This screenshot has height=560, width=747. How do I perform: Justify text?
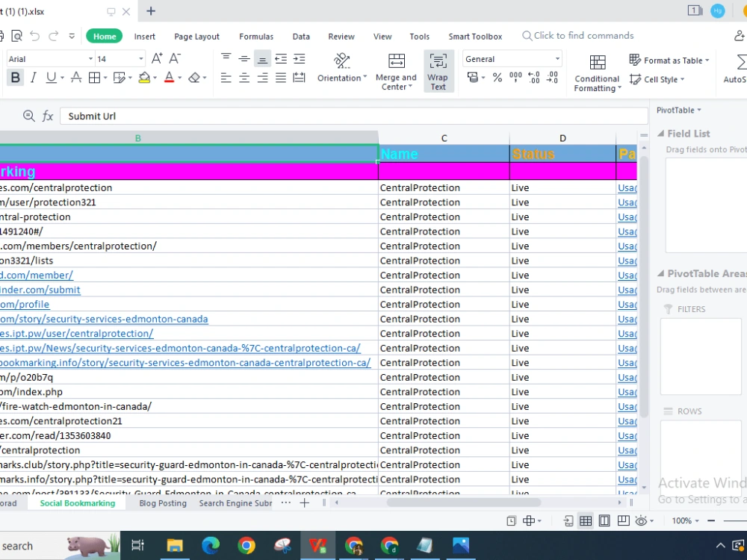(281, 78)
